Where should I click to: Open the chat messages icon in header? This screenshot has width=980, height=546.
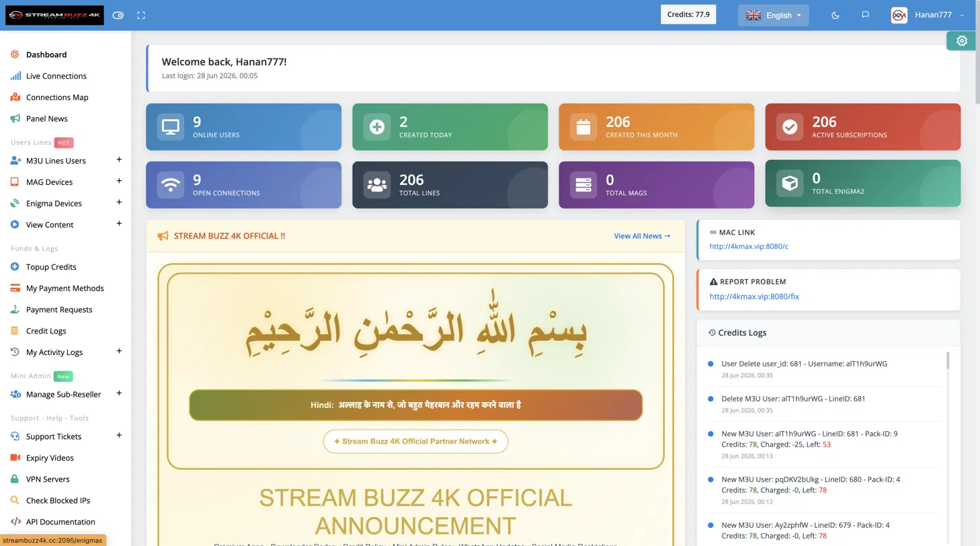pos(866,15)
